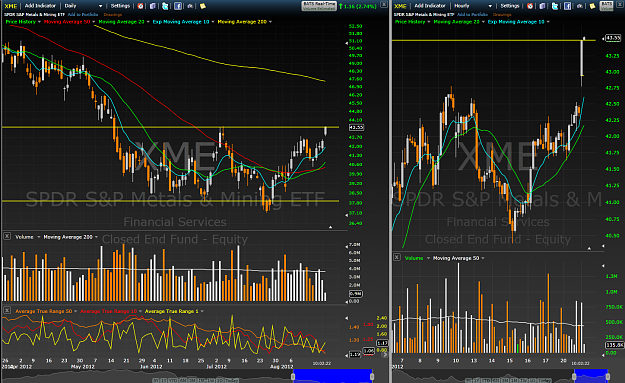Click the 43.55 price label on Daily chart scale
Image resolution: width=625 pixels, height=383 pixels.
click(x=356, y=128)
